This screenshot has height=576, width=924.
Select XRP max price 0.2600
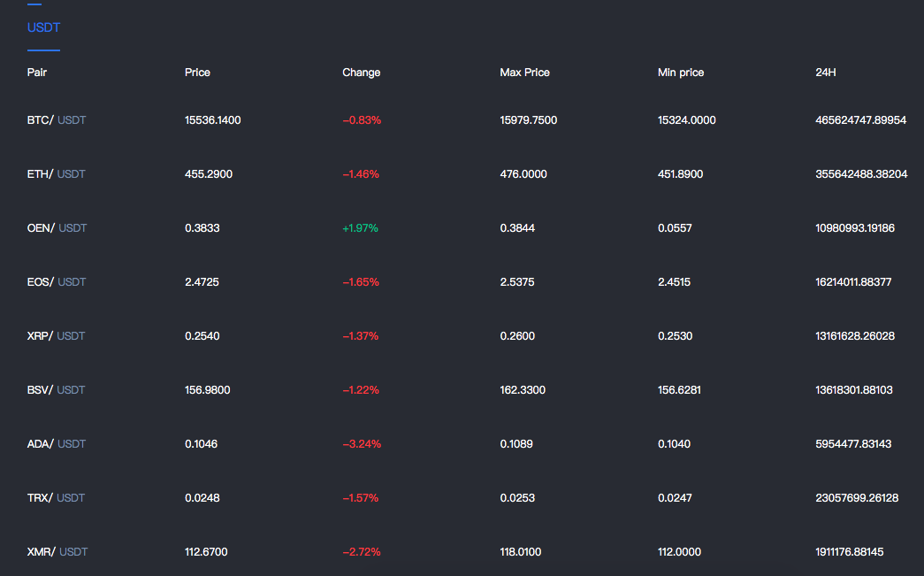(517, 336)
